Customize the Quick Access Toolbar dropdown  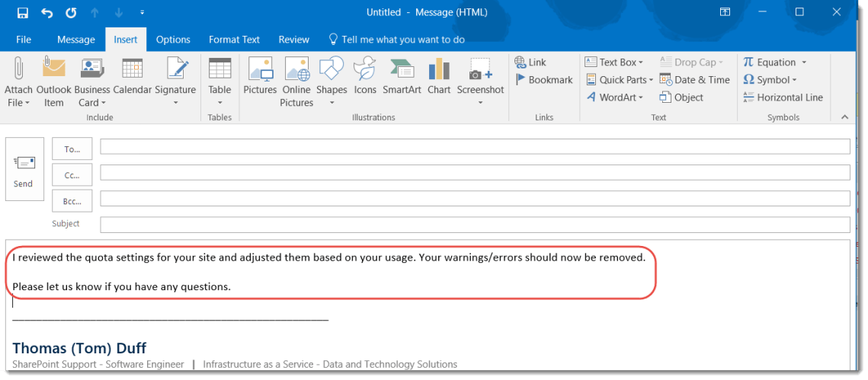click(x=143, y=12)
